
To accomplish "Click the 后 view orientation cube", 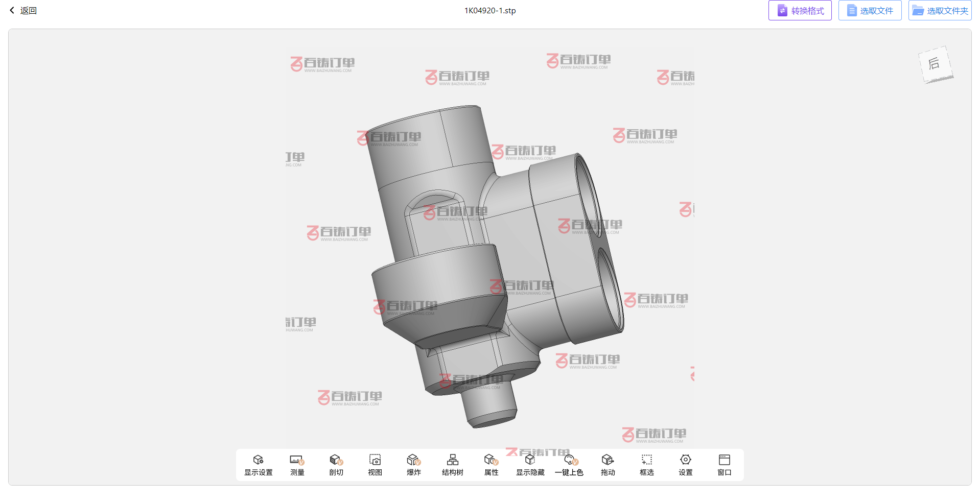I will pyautogui.click(x=935, y=64).
